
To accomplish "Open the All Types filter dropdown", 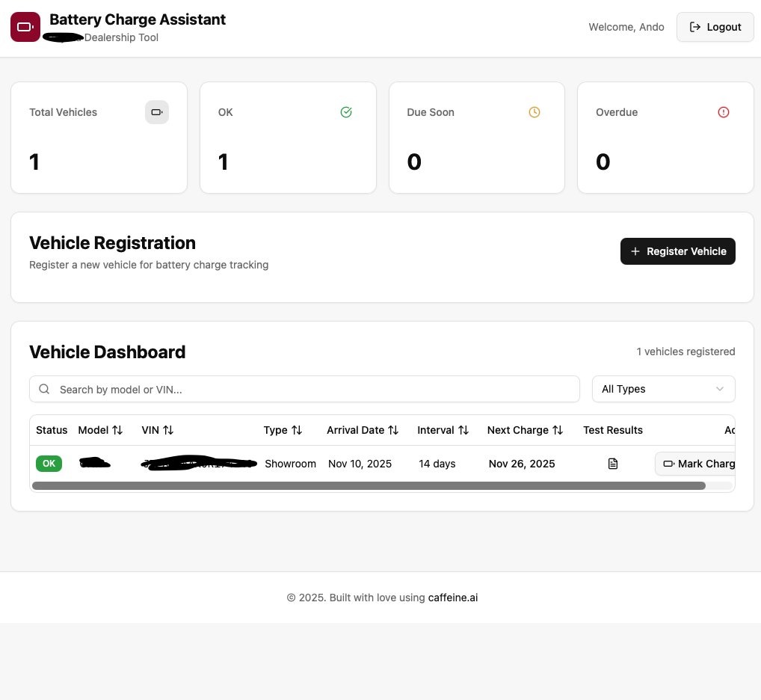I will [664, 389].
